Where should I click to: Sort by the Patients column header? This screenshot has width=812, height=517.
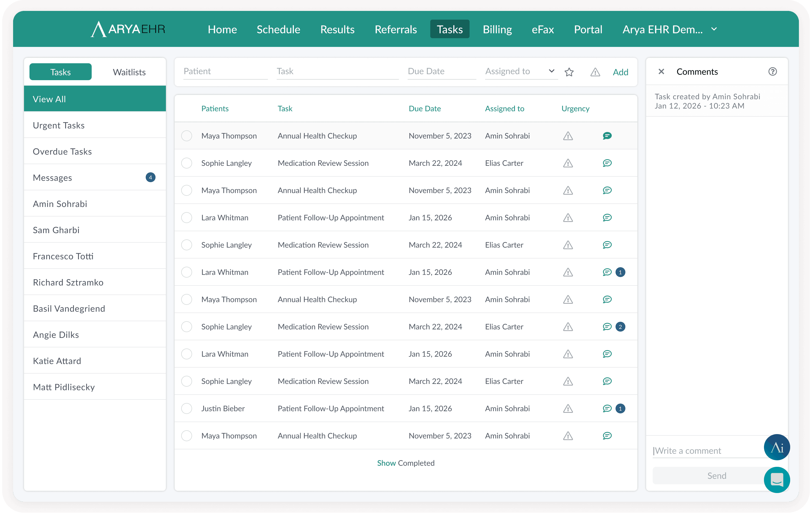click(215, 109)
